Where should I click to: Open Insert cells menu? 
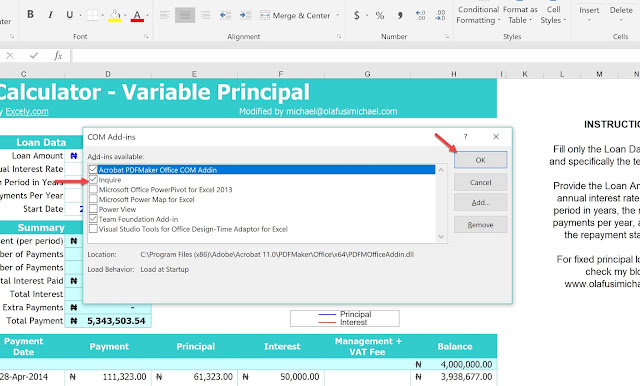(x=589, y=13)
